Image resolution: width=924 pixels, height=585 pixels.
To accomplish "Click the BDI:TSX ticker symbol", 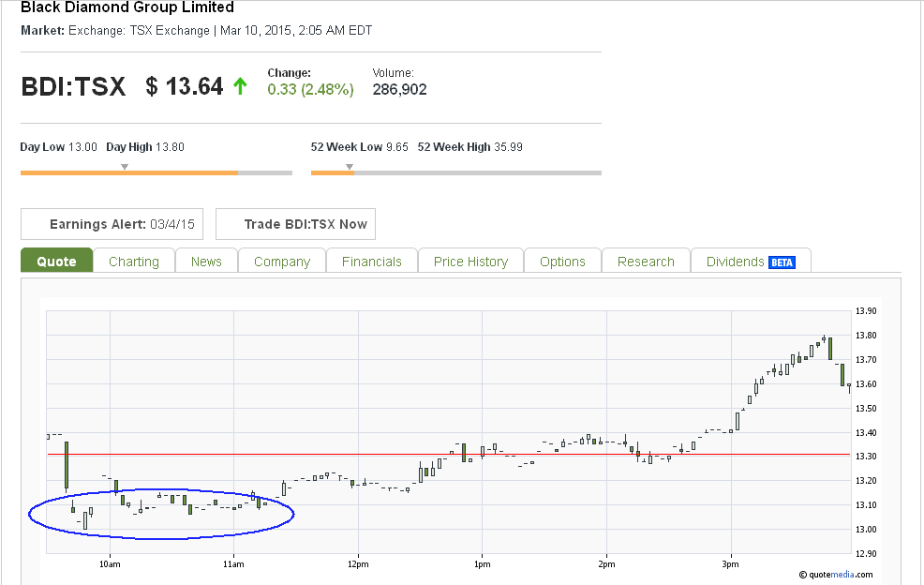I will pyautogui.click(x=74, y=86).
